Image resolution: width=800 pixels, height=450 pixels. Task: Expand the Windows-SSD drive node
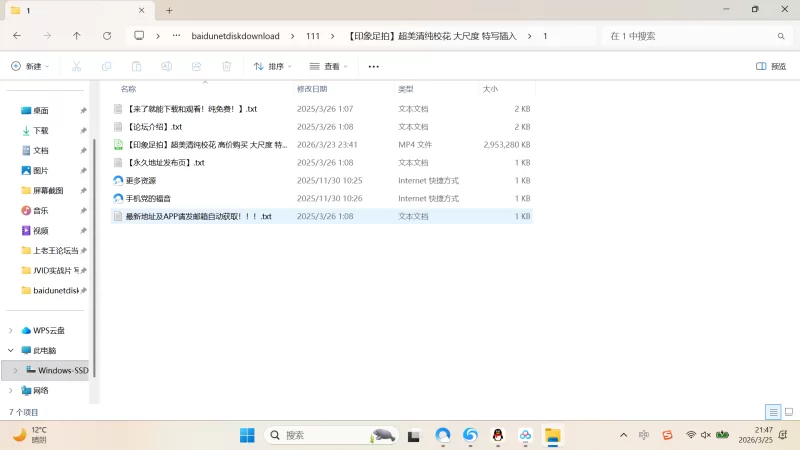16,370
